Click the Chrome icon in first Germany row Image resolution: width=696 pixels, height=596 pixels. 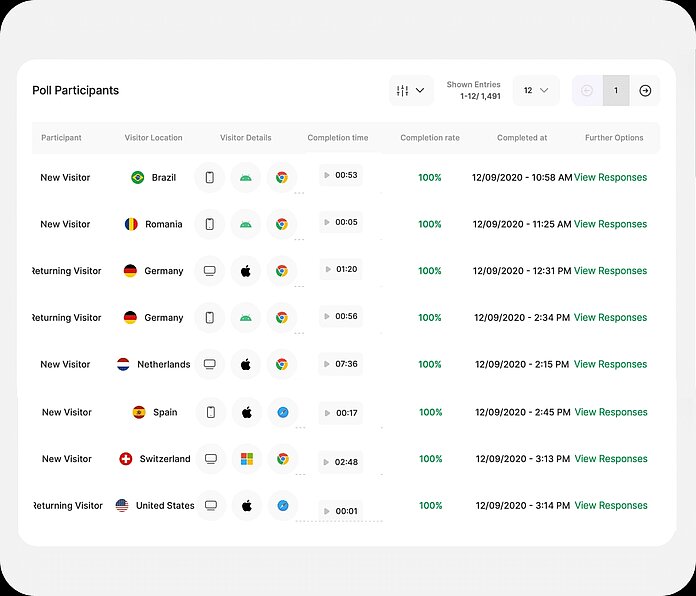[282, 271]
